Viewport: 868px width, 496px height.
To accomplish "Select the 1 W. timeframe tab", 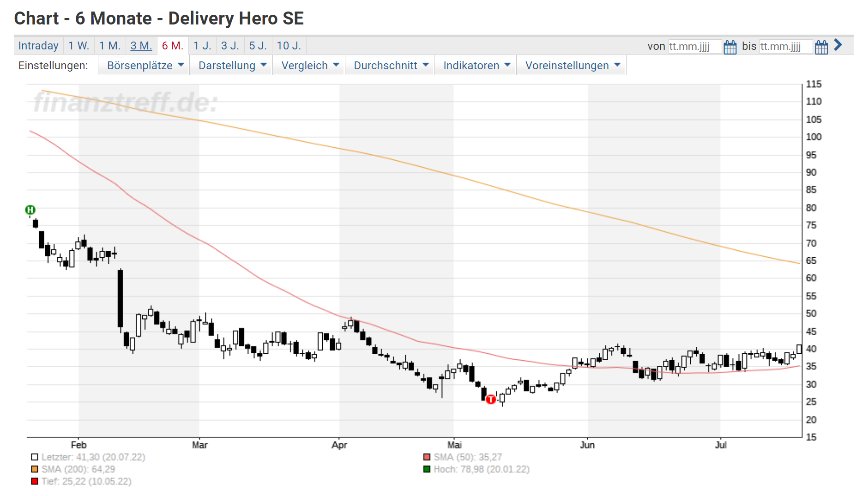I will (x=79, y=46).
